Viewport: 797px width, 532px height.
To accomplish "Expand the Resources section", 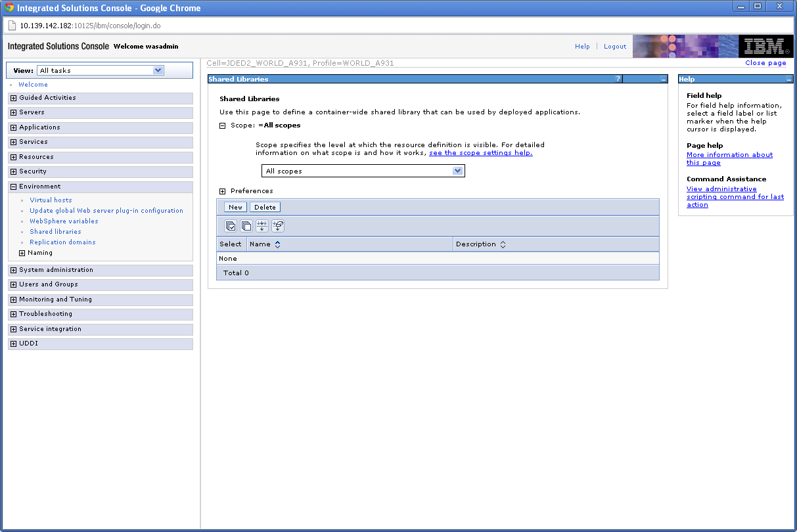I will point(13,157).
